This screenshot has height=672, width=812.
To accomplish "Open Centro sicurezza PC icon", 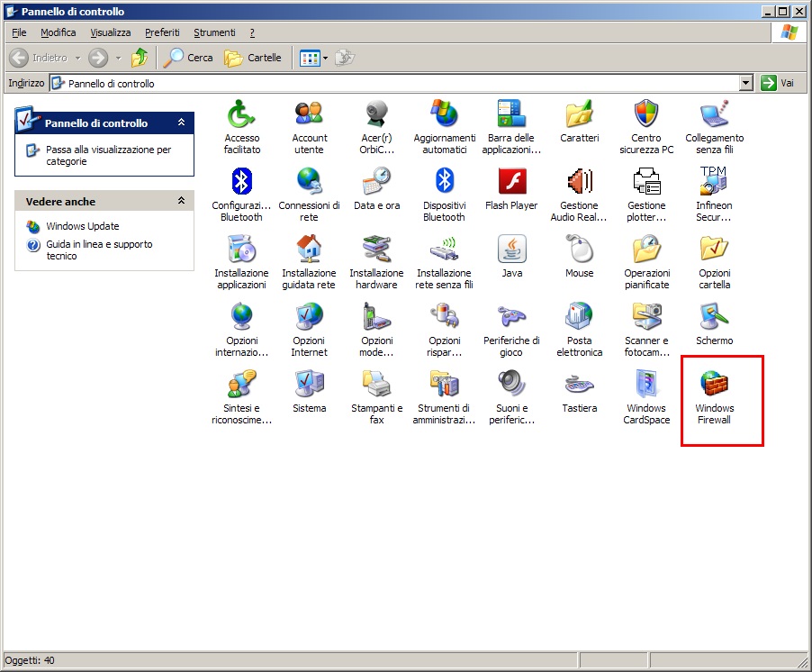I will click(646, 115).
